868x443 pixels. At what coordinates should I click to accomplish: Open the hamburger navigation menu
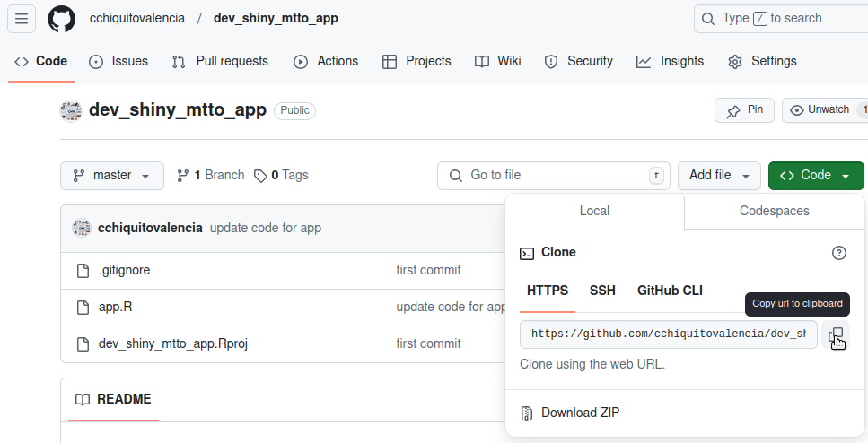[x=22, y=19]
